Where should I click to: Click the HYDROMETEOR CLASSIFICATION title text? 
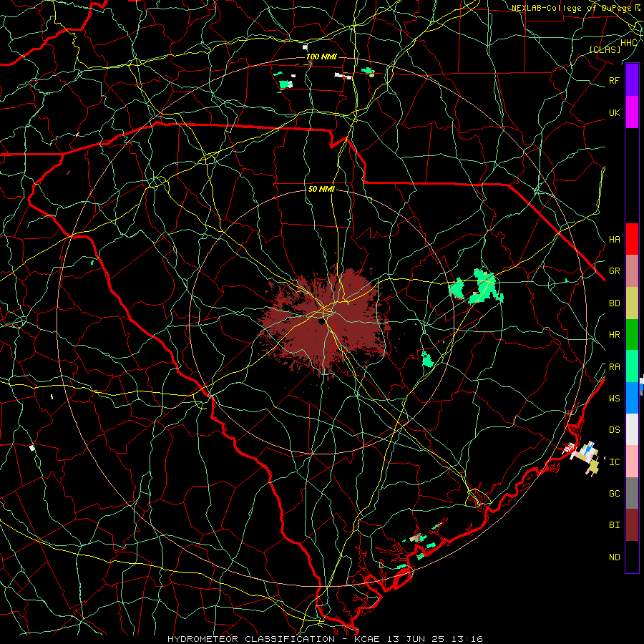tap(251, 639)
